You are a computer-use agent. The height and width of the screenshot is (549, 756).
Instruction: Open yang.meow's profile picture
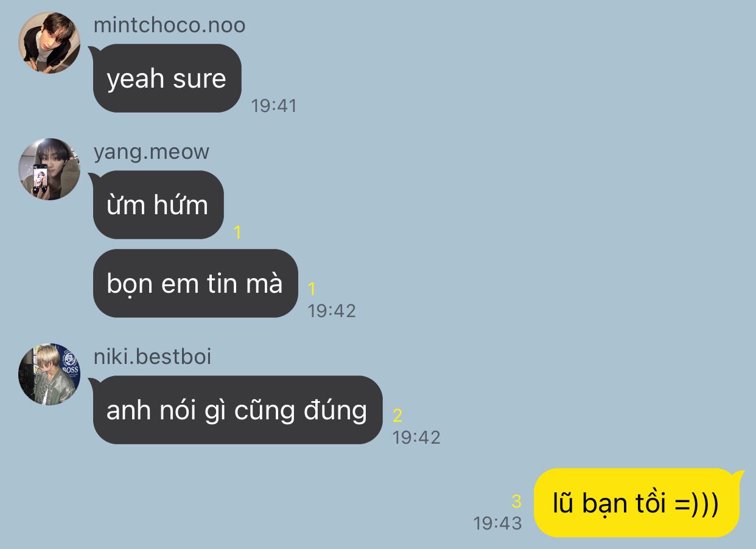pyautogui.click(x=49, y=169)
